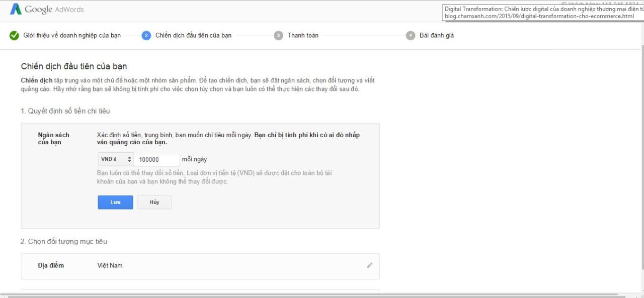
Task: Click the horizontal scrollbar at the bottom
Action: [312, 295]
